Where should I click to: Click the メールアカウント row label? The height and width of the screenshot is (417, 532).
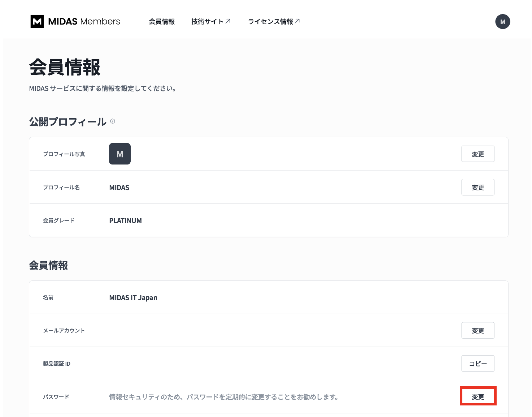[64, 331]
